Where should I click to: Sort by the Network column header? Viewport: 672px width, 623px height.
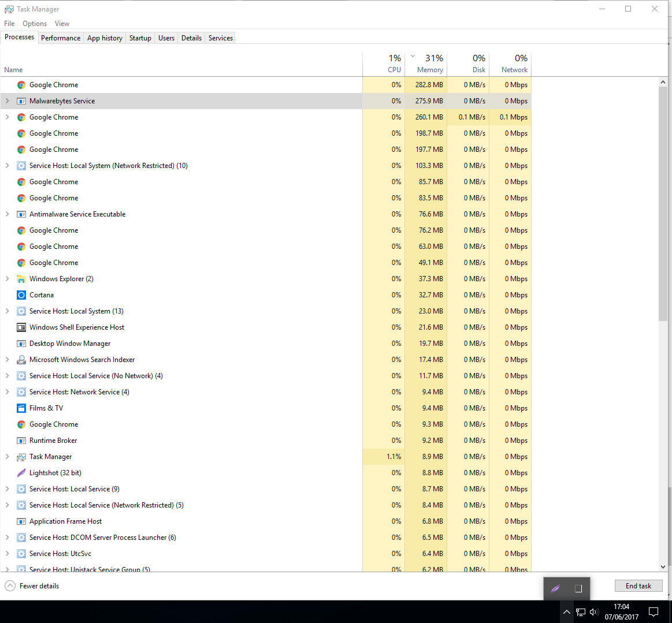click(510, 64)
